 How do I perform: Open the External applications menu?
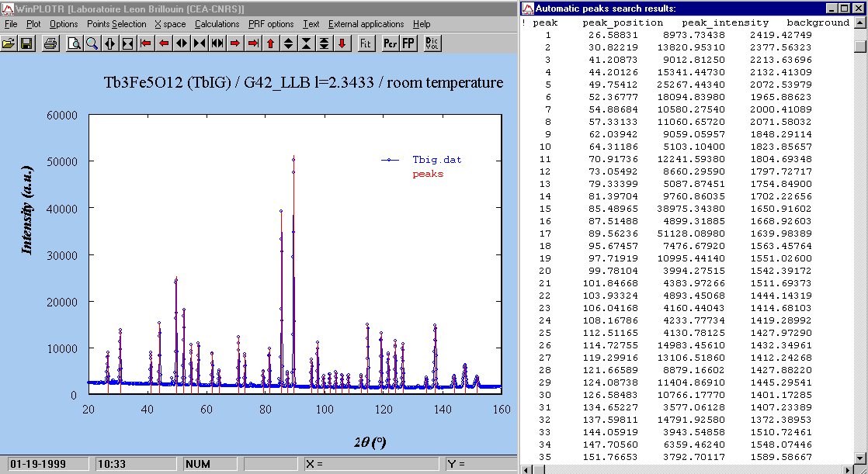366,24
